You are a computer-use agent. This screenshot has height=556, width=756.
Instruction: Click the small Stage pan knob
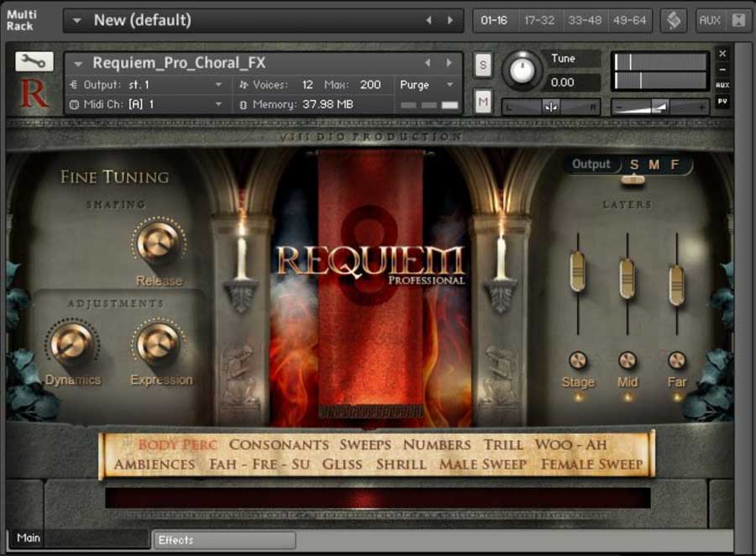pos(578,360)
